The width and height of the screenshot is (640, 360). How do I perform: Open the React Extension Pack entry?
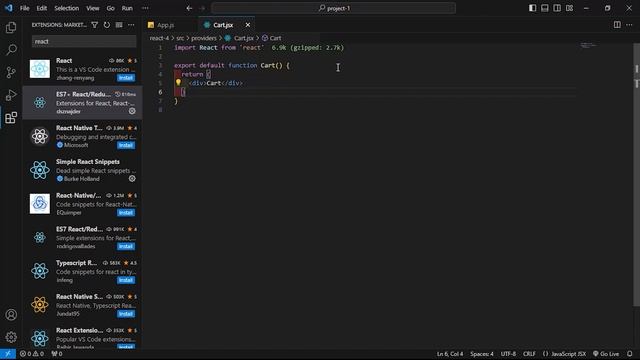(x=82, y=338)
